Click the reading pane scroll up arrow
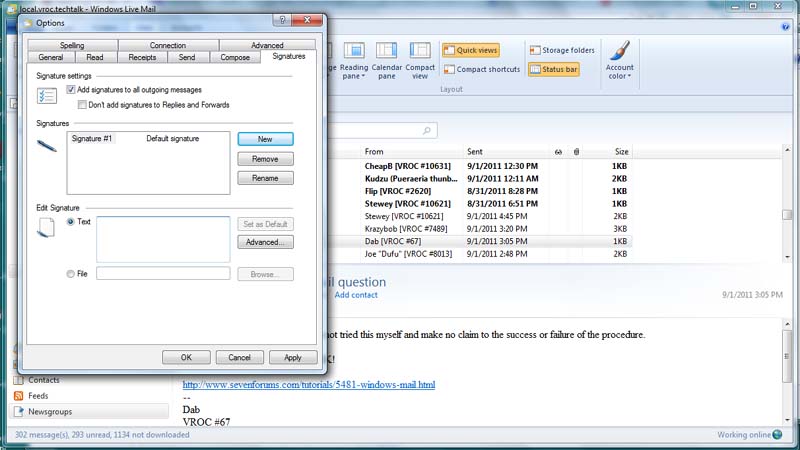The width and height of the screenshot is (800, 450). click(787, 324)
